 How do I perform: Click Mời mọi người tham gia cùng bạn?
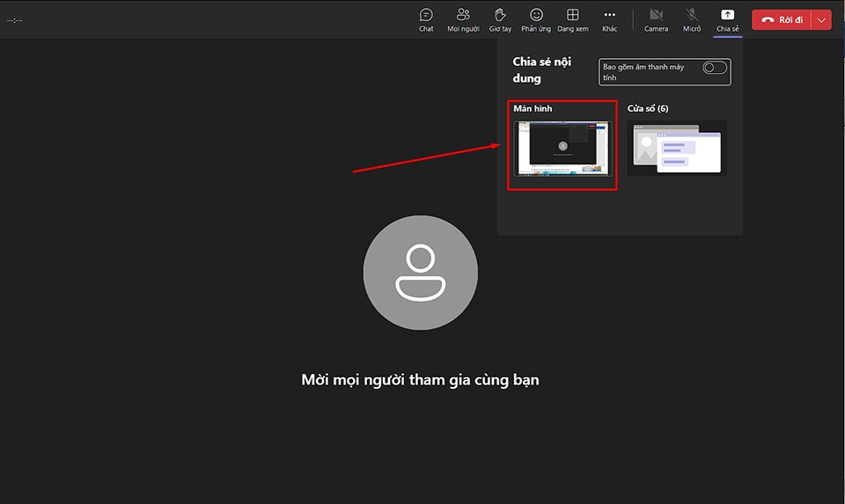tap(420, 380)
